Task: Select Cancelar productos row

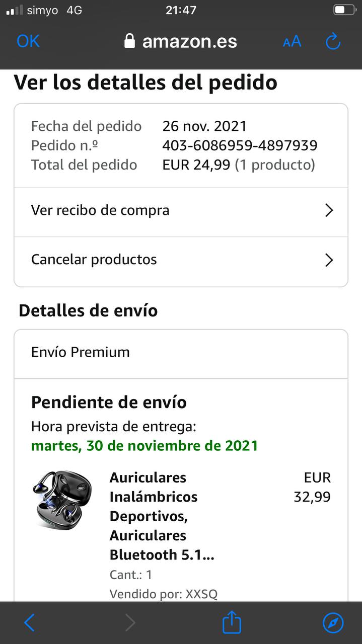Action: tap(181, 260)
